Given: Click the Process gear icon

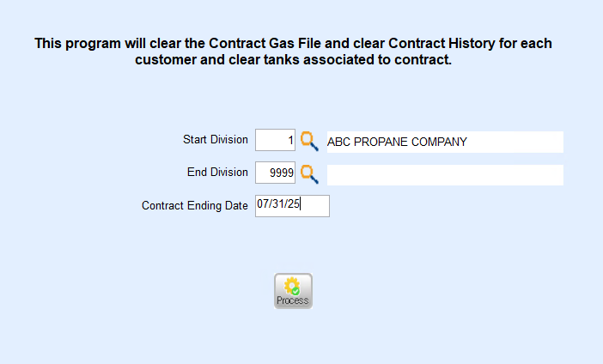Looking at the screenshot, I should coord(293,287).
